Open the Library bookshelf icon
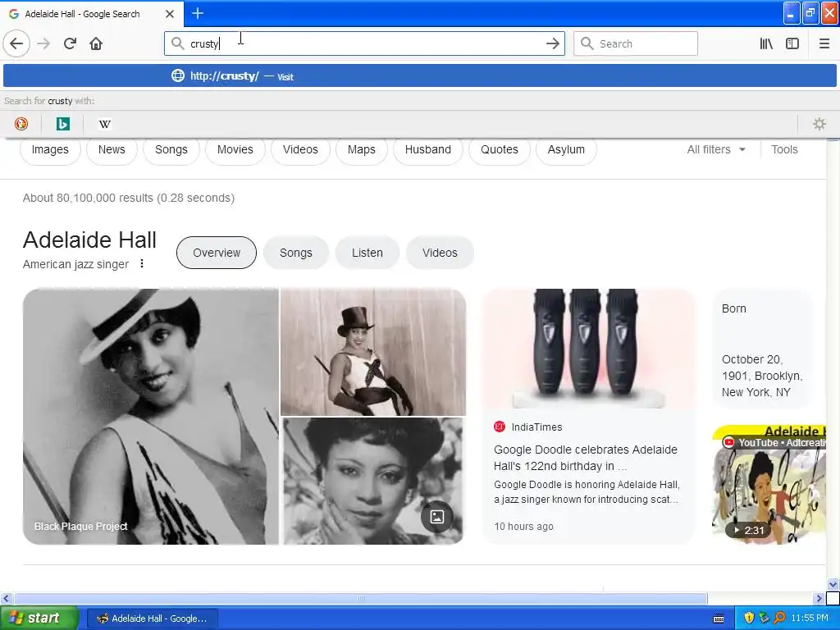Image resolution: width=840 pixels, height=630 pixels. pos(767,43)
